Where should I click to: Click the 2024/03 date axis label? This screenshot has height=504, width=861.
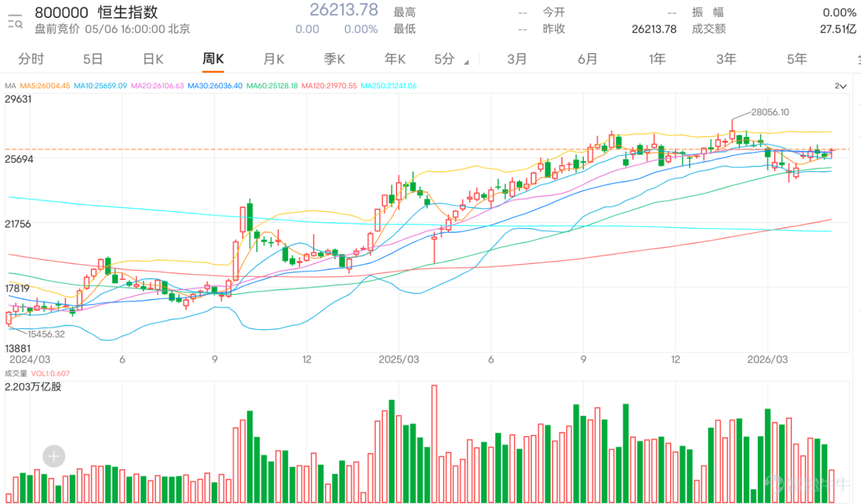(30, 359)
